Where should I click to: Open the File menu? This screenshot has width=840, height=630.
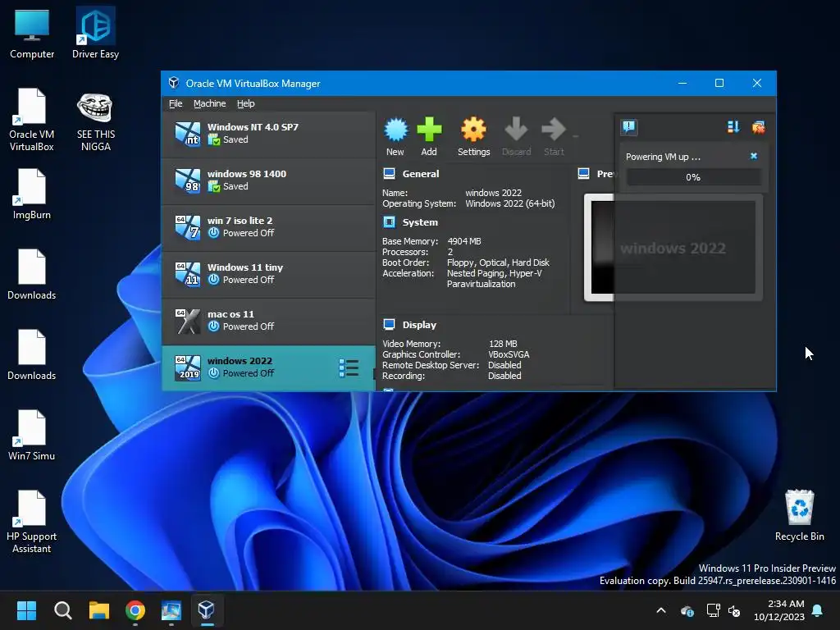click(x=176, y=103)
